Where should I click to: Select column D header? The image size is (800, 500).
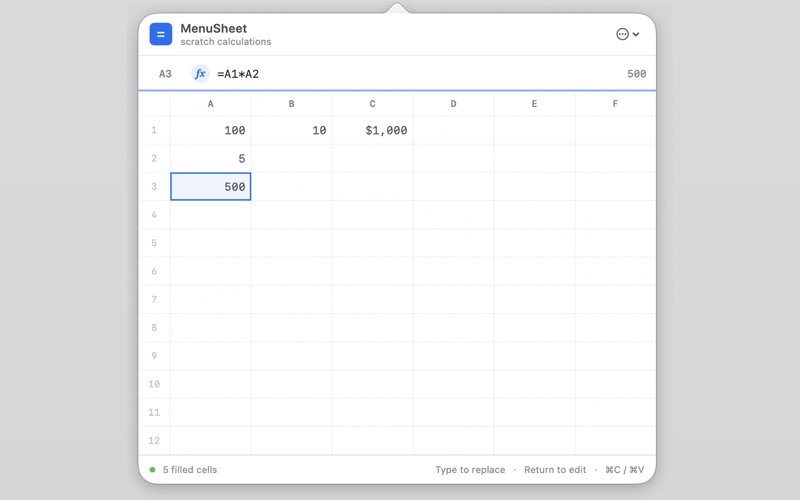coord(453,104)
